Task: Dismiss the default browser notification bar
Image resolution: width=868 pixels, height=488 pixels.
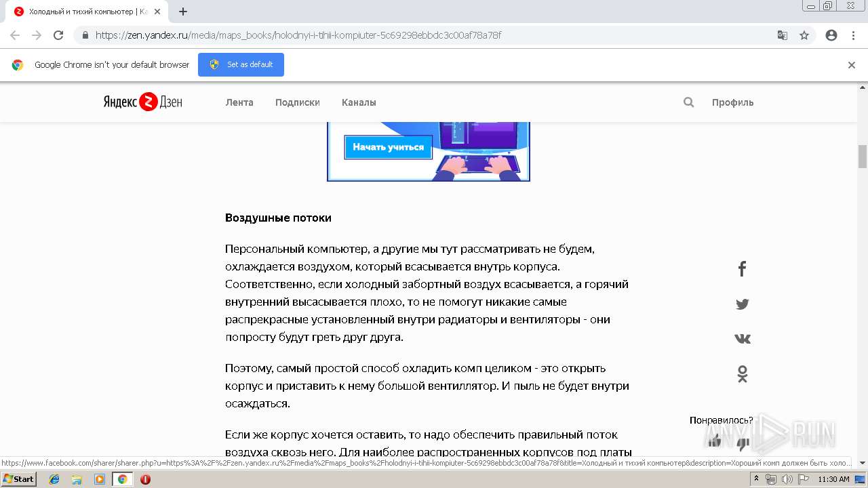Action: click(x=852, y=65)
